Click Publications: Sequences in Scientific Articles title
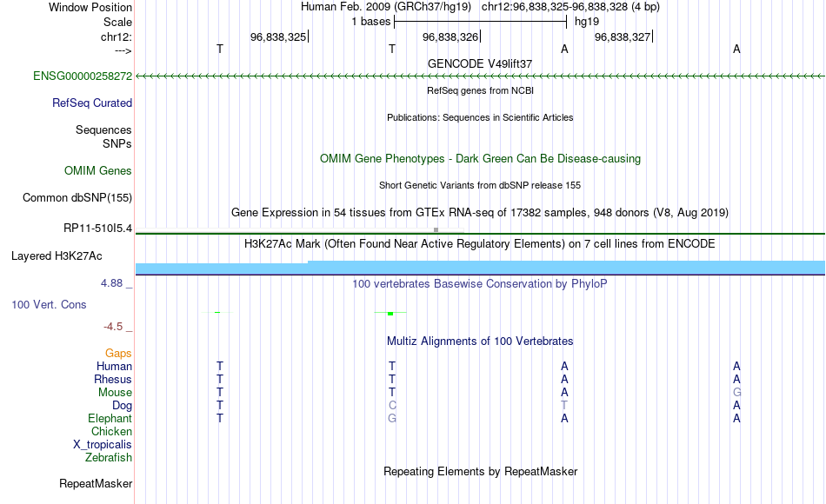This screenshot has width=826, height=504. [x=480, y=117]
